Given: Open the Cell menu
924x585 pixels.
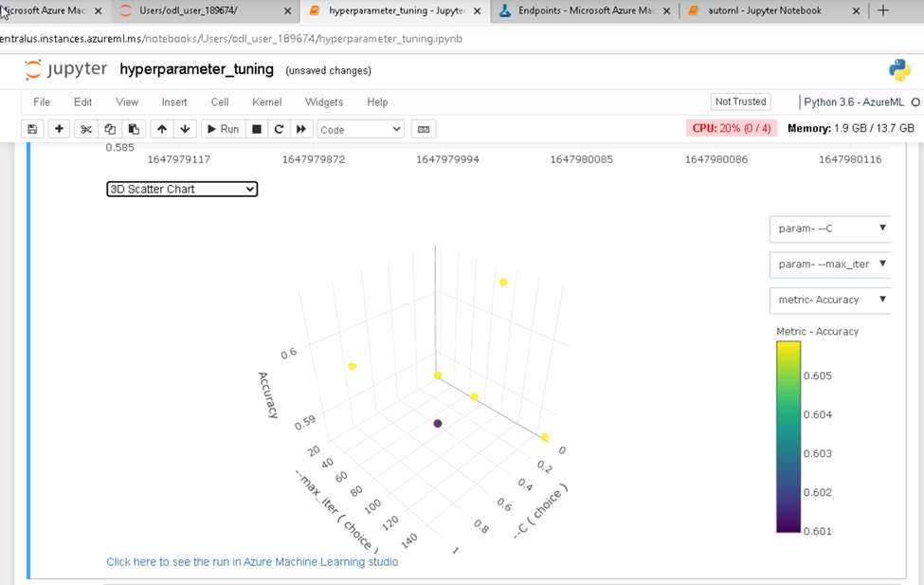Looking at the screenshot, I should coord(220,102).
